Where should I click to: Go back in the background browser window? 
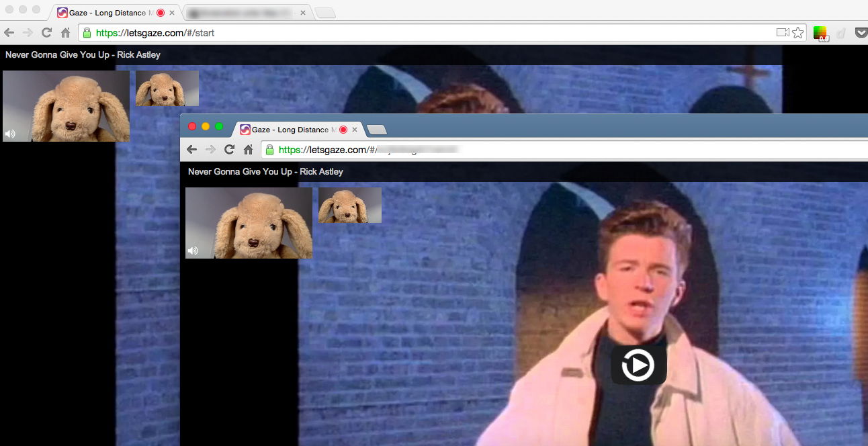pos(9,32)
